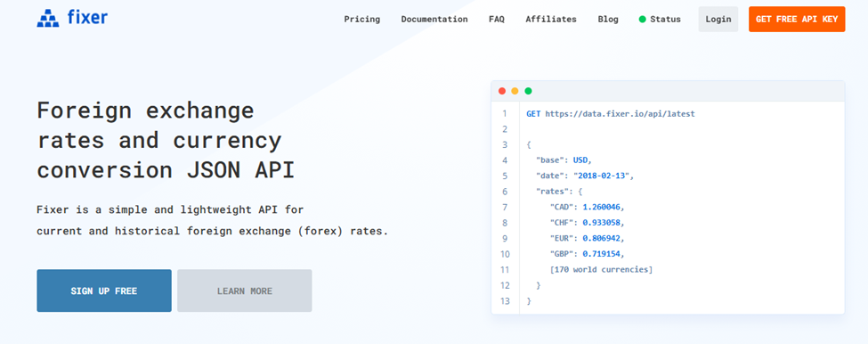Visit the Blog page
Screen dimensions: 868x344
click(608, 19)
